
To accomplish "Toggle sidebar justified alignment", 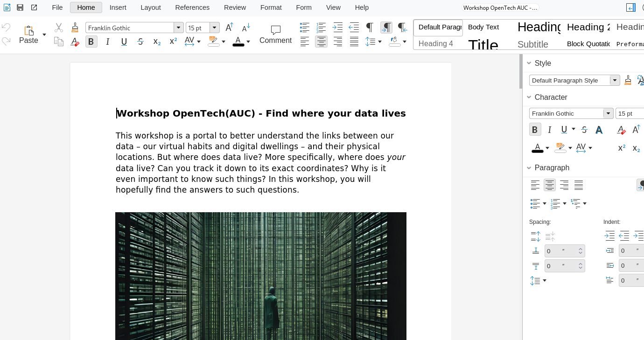I will pyautogui.click(x=579, y=185).
